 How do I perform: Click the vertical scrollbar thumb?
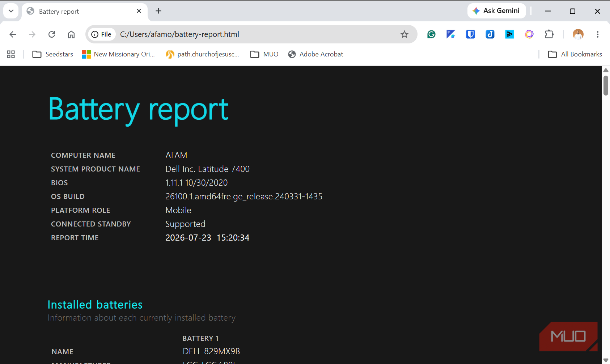tap(606, 85)
